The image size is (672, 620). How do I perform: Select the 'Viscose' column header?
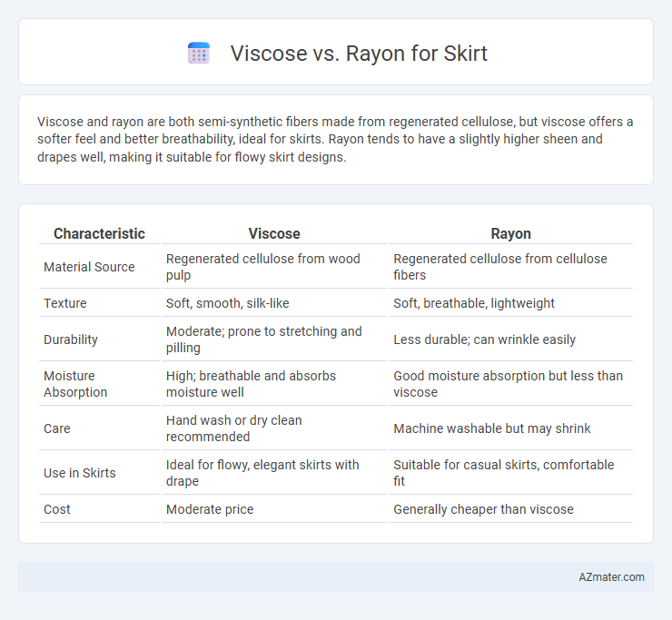point(274,233)
